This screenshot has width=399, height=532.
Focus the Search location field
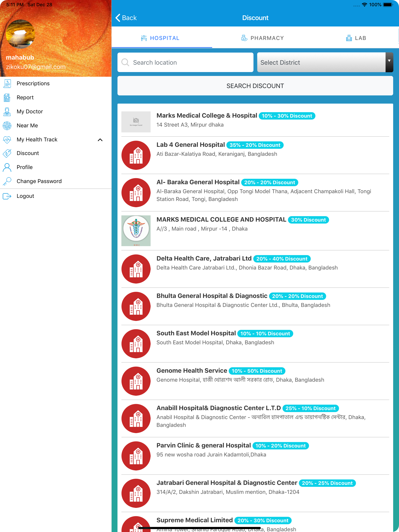click(x=185, y=63)
